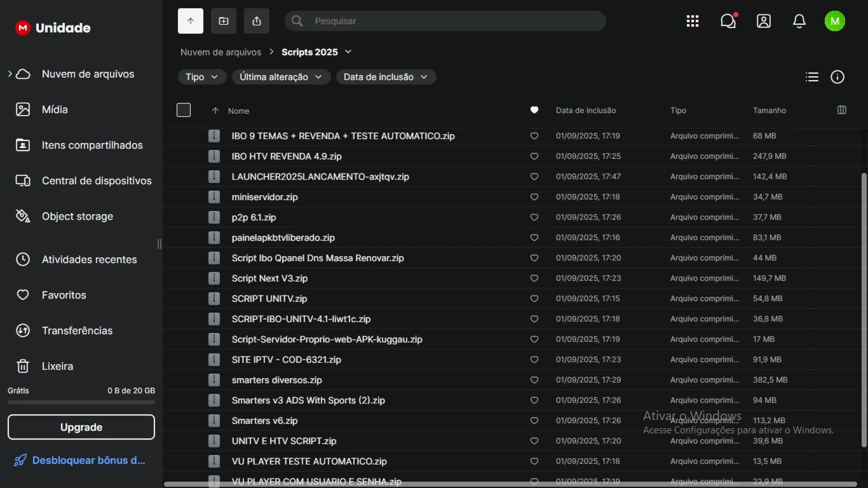Show the folder info panel icon

pyautogui.click(x=837, y=77)
